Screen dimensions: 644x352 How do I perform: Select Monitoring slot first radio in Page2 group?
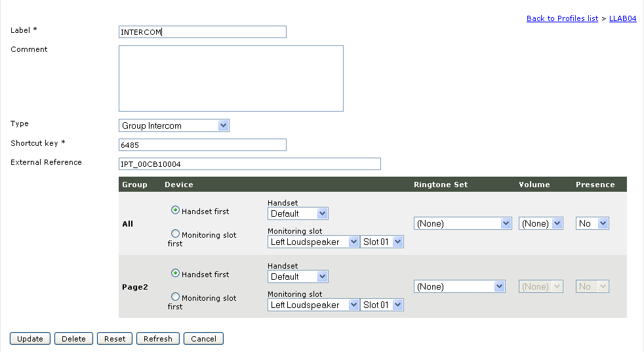click(175, 296)
